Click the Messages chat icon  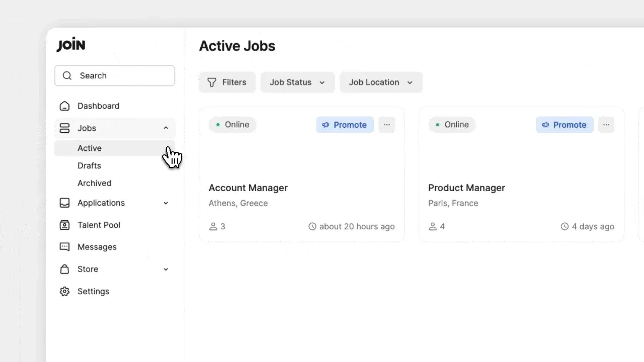click(x=64, y=247)
